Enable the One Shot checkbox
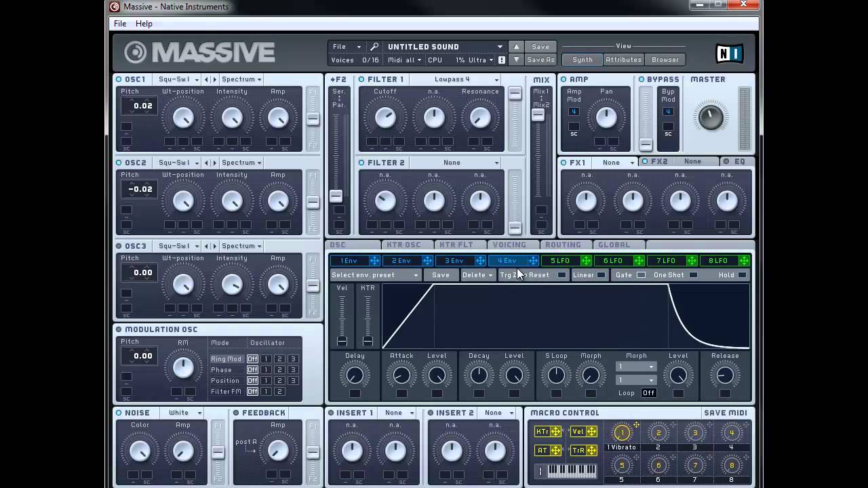The height and width of the screenshot is (488, 868). [693, 275]
